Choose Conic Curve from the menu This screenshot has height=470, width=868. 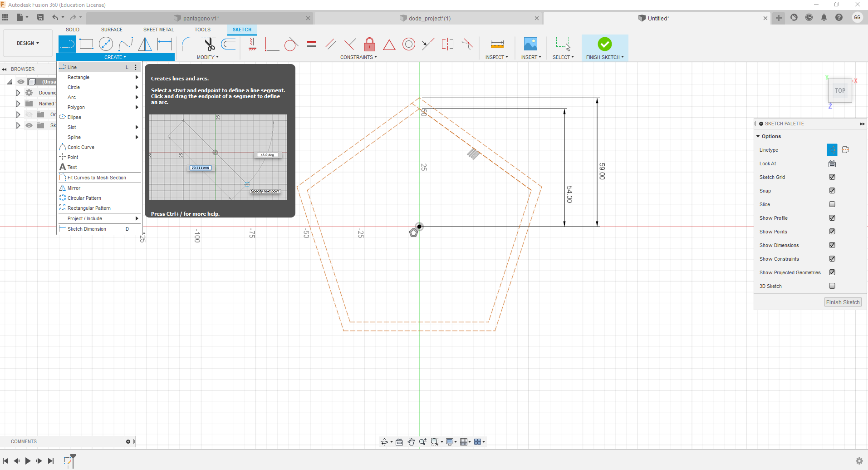pos(99,147)
